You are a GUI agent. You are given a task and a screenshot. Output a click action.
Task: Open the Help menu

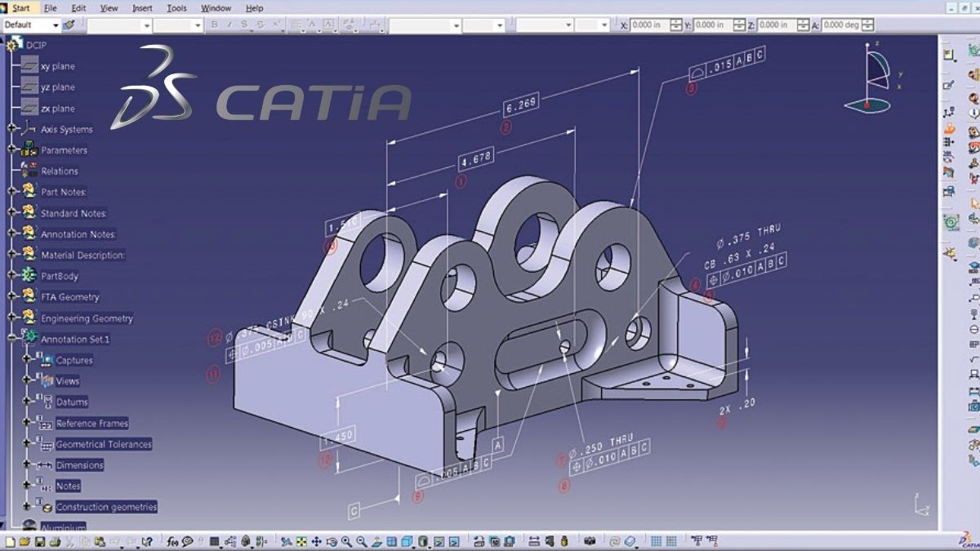[x=254, y=8]
